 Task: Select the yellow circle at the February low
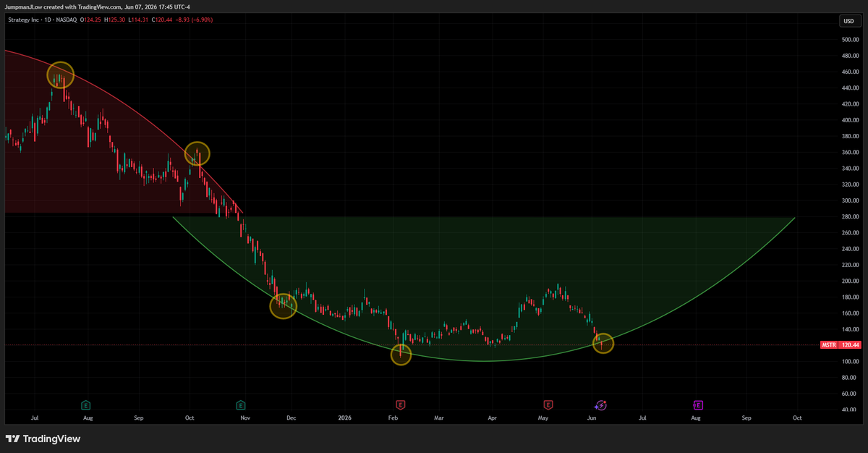click(x=401, y=354)
